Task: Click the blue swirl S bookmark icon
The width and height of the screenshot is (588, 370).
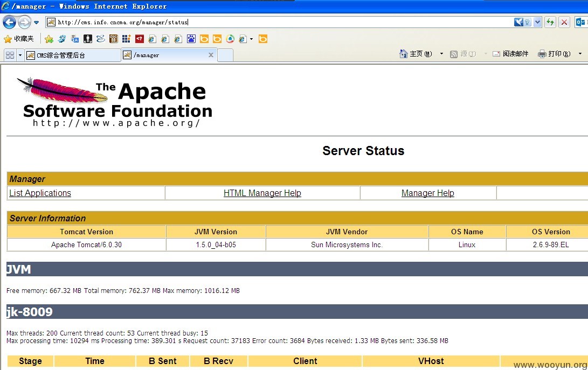Action: [x=100, y=39]
